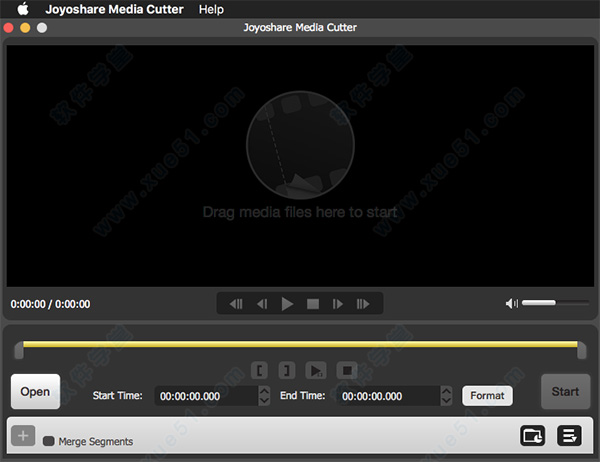This screenshot has width=600, height=462.
Task: Click the yellow timeline bar
Action: click(x=300, y=344)
